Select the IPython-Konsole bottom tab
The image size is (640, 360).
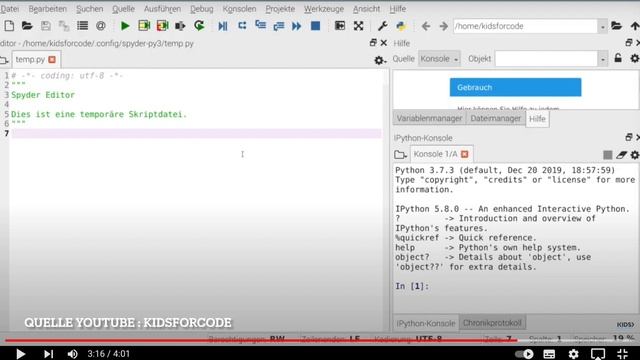pyautogui.click(x=426, y=323)
